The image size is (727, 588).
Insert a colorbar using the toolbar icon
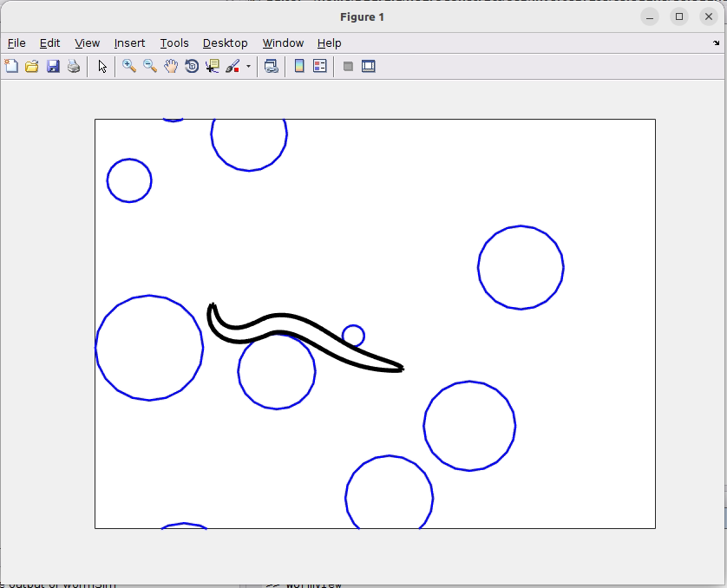point(299,66)
